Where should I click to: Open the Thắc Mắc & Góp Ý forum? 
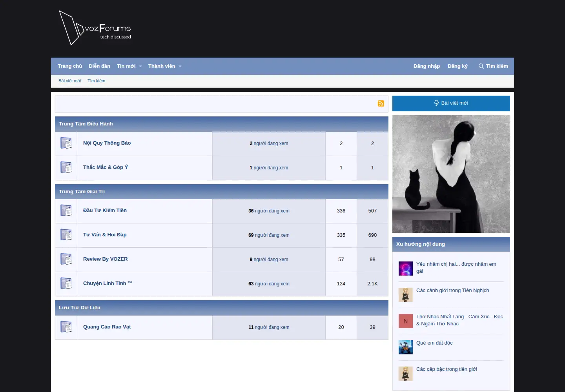coord(106,167)
